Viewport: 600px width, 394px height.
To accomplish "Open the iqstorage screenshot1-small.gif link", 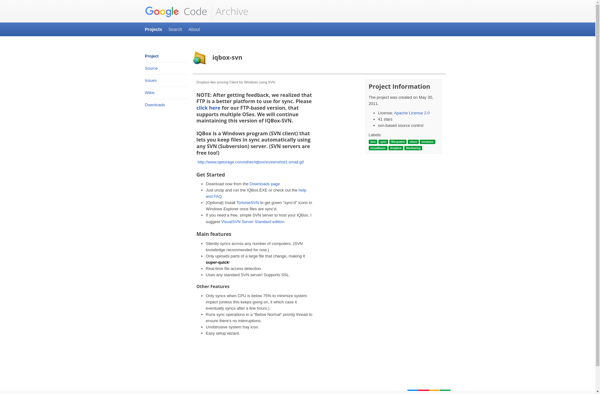I will point(251,162).
